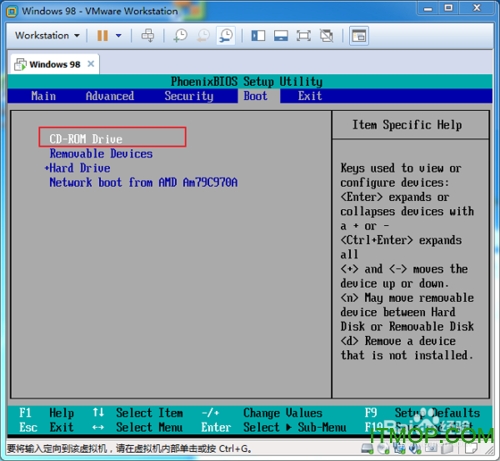Select the Boot BIOS menu
Image resolution: width=500 pixels, height=461 pixels.
255,96
